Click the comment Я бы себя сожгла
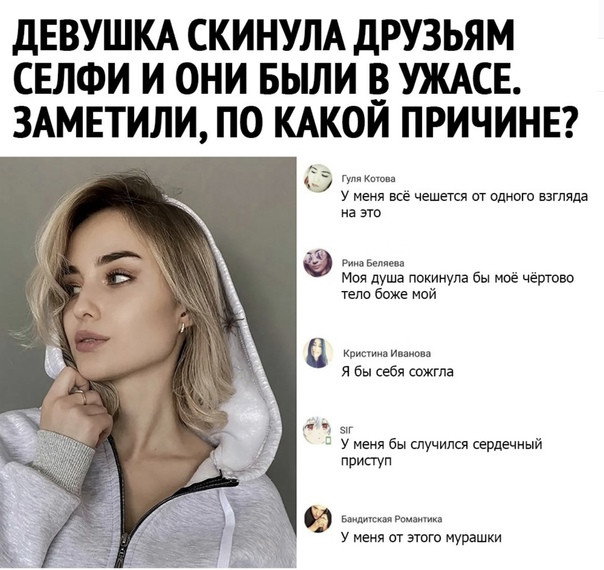The image size is (604, 570). pyautogui.click(x=398, y=372)
